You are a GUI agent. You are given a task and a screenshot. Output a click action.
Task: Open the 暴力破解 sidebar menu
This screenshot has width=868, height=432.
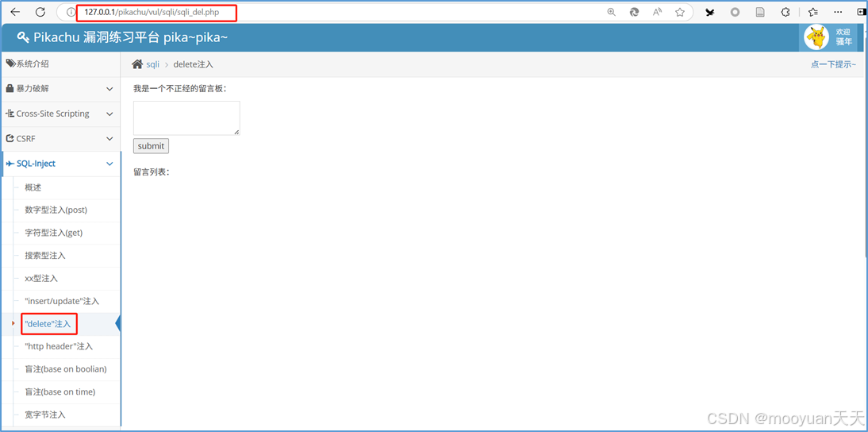tap(60, 89)
